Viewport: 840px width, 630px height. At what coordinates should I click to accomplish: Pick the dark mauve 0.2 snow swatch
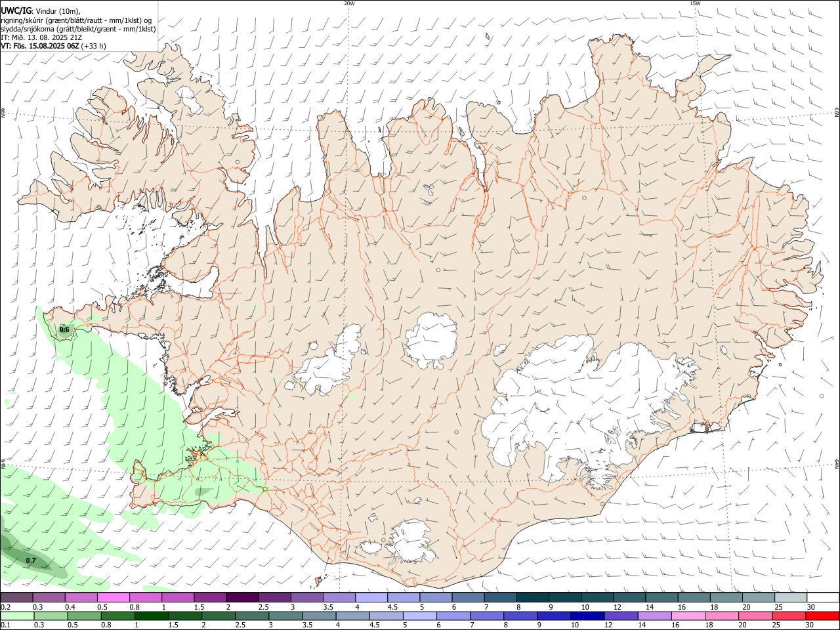pyautogui.click(x=17, y=598)
